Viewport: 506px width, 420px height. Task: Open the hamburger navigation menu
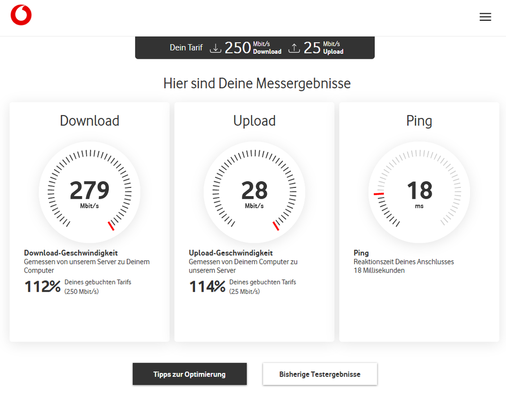[x=485, y=17]
